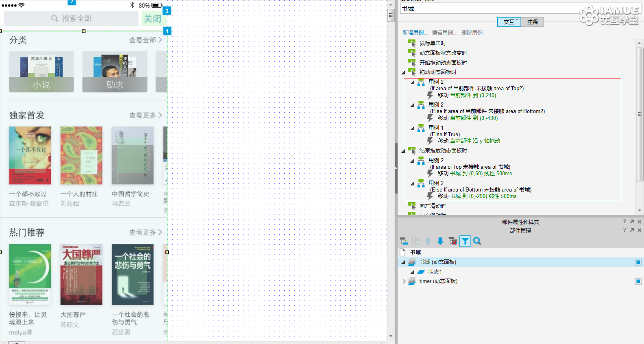Switch to the 注释 tab

533,22
